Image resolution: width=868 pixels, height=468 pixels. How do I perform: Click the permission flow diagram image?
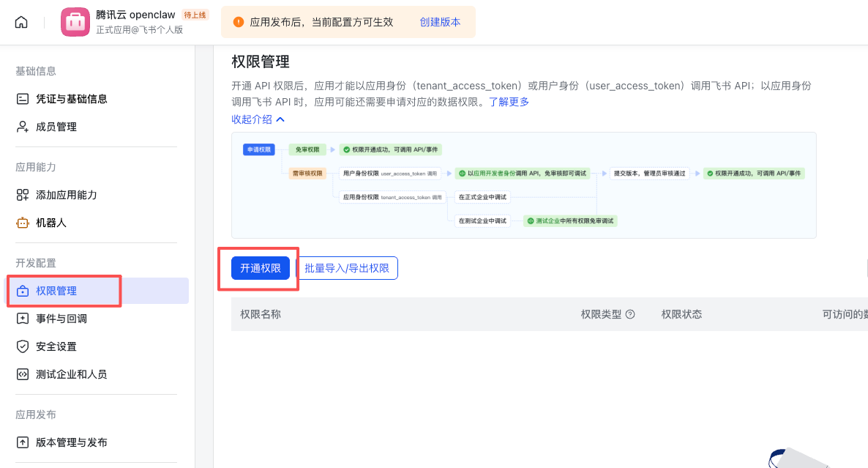tap(523, 185)
